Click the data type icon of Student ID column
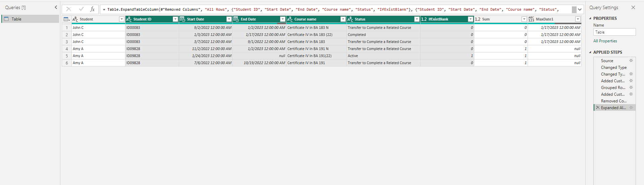Viewport: 644px width, 185px height. point(129,19)
